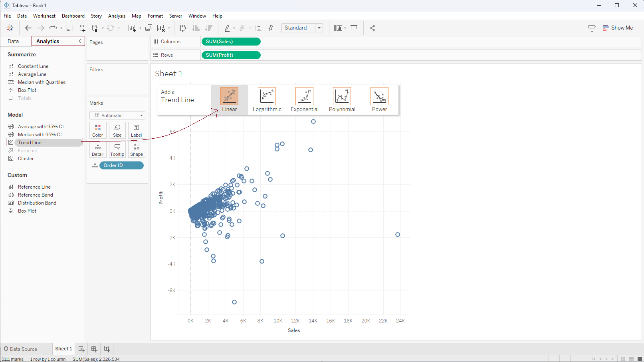Image resolution: width=644 pixels, height=362 pixels.
Task: Open the Worksheet menu
Action: click(44, 16)
